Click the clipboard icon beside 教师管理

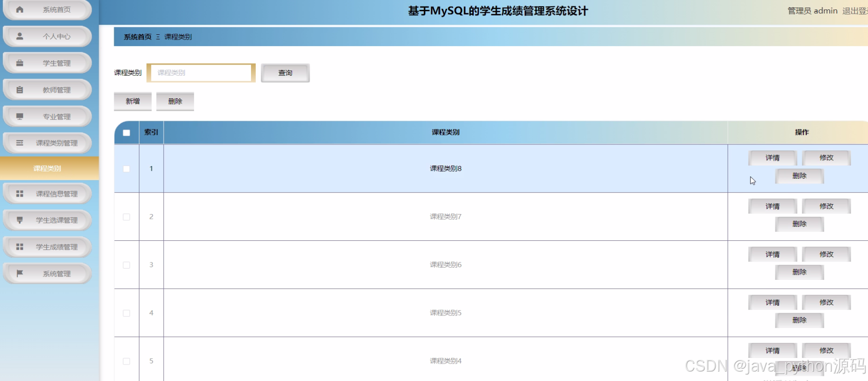pos(20,90)
